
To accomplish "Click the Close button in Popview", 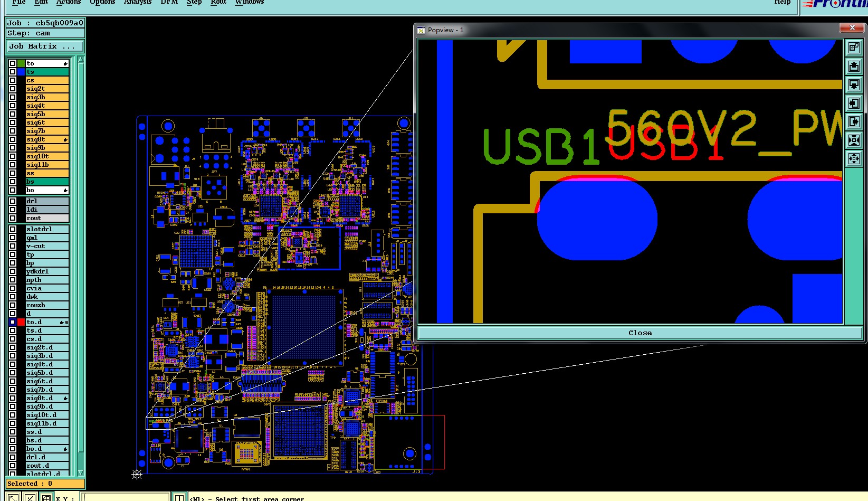I will click(640, 333).
